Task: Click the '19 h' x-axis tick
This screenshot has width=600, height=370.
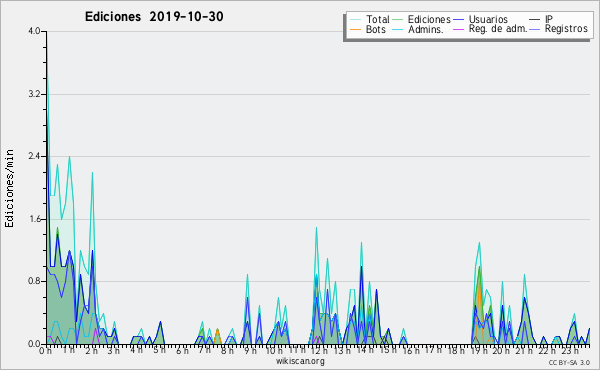Action: point(478,350)
